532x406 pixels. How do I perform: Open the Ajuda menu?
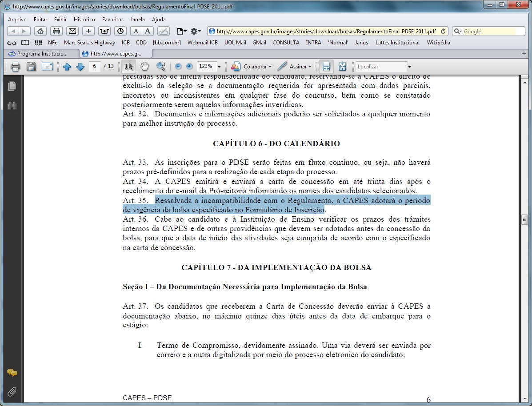pyautogui.click(x=159, y=20)
